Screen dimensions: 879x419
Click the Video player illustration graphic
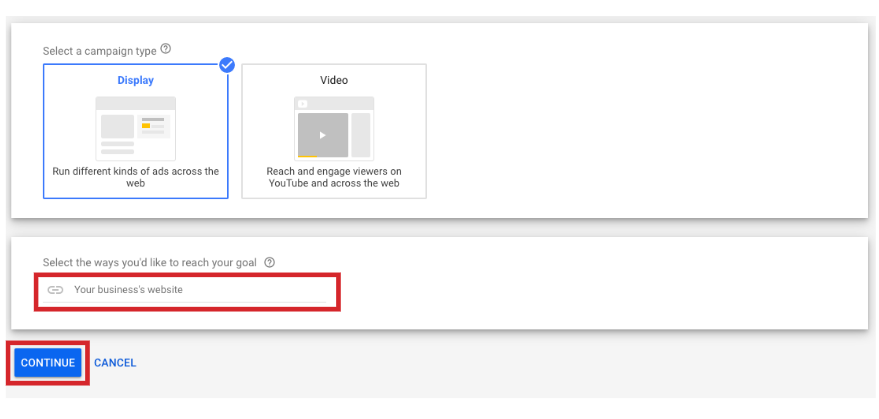(333, 129)
